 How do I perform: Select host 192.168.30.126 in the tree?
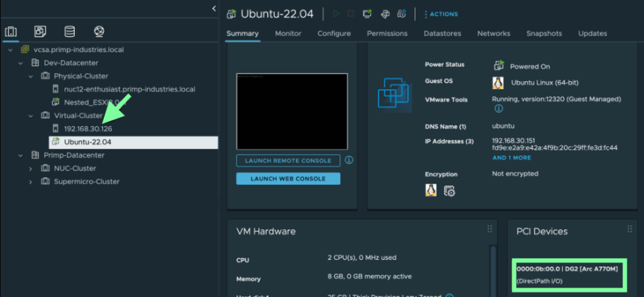point(87,129)
